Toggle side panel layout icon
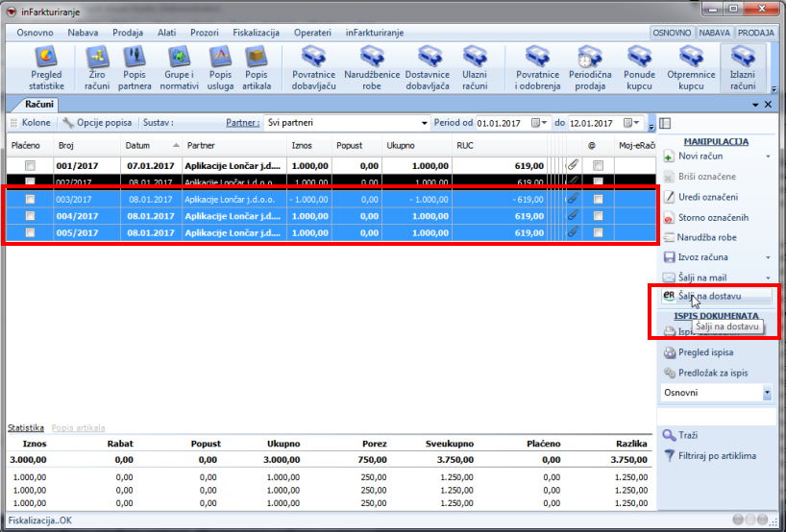 (665, 123)
